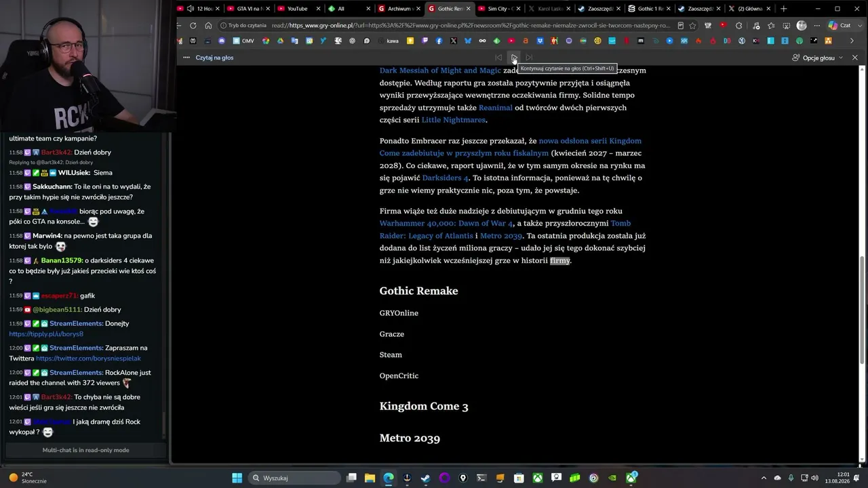
Task: Click the Banan13579 username in chat
Action: pyautogui.click(x=62, y=260)
